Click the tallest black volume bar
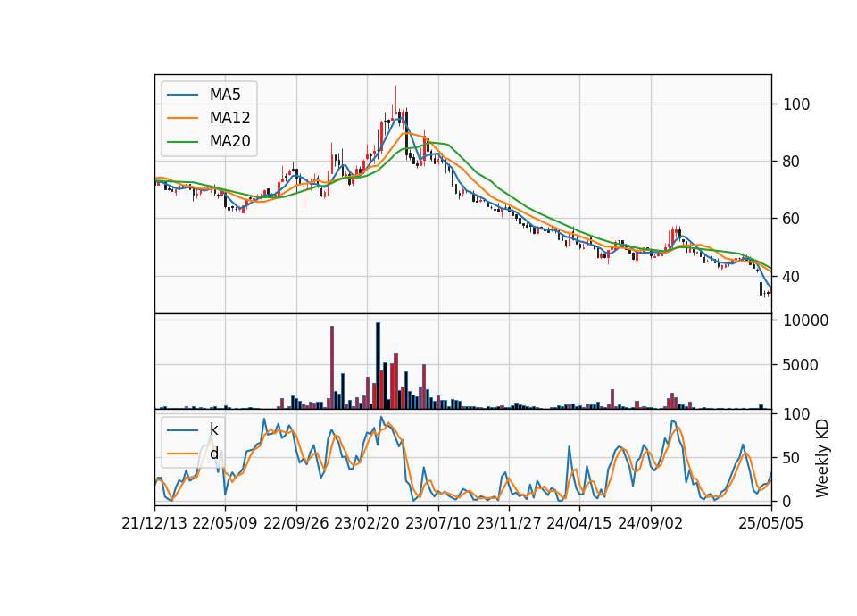Viewport: 857px width, 616px height. click(x=378, y=366)
